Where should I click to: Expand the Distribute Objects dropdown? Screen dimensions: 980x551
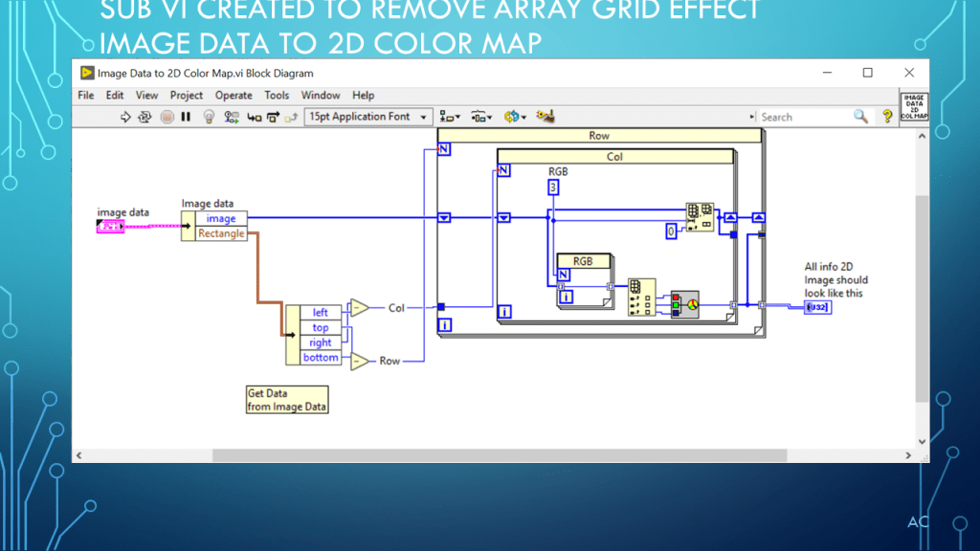pos(482,117)
